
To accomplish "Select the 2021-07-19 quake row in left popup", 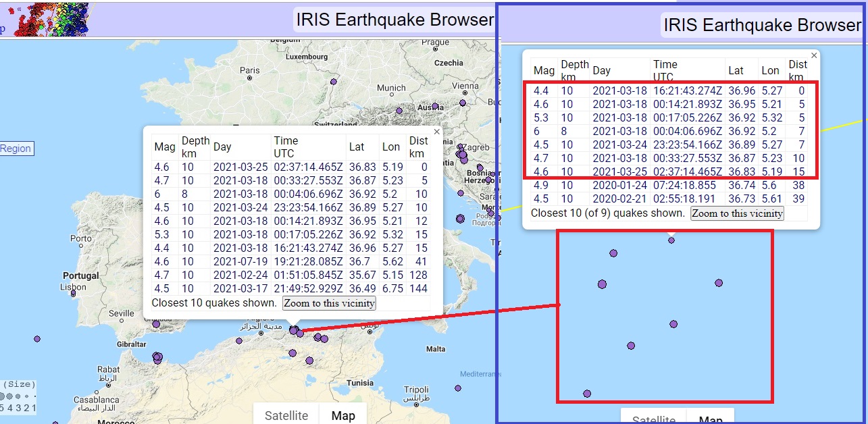I will point(290,262).
